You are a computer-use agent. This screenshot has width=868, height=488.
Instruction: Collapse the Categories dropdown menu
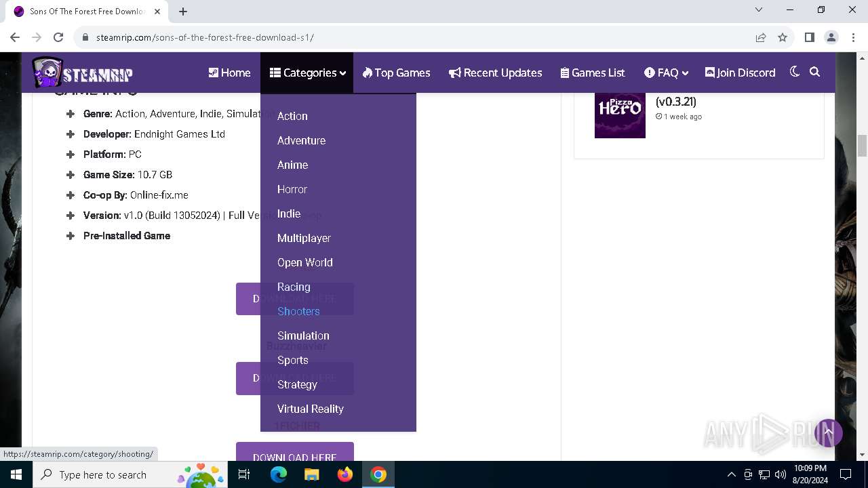coord(307,73)
